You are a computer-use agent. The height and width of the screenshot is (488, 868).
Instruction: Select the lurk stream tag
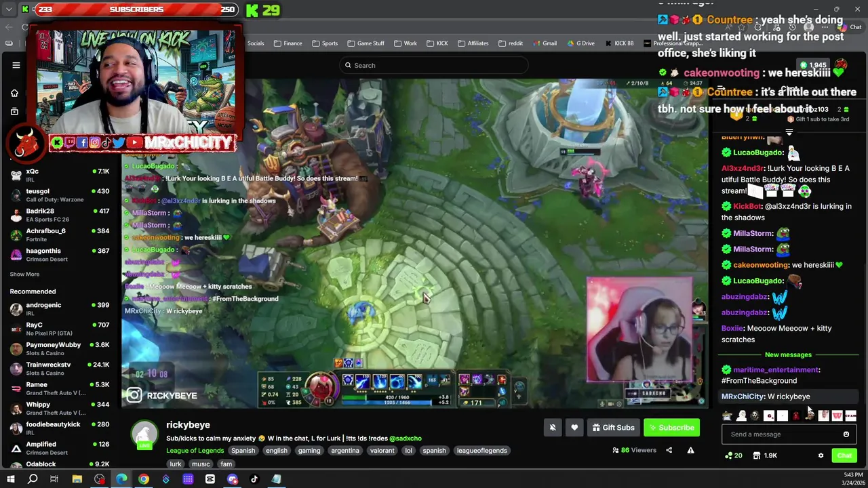click(x=176, y=464)
